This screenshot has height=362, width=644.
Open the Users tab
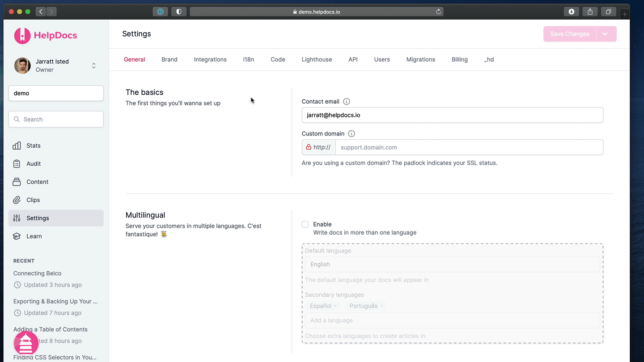382,59
